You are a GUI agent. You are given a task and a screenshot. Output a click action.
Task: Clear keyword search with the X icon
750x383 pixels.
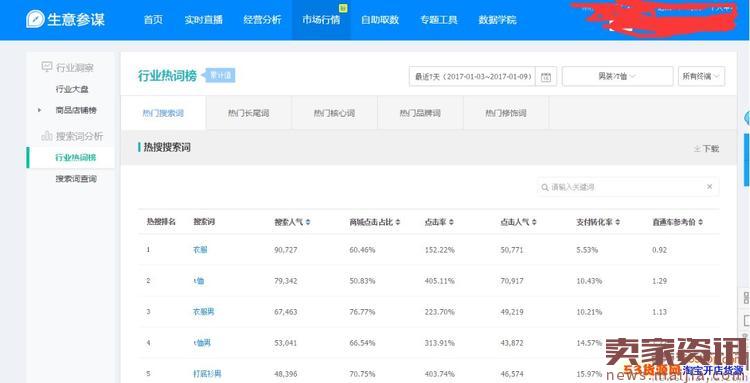pos(709,187)
